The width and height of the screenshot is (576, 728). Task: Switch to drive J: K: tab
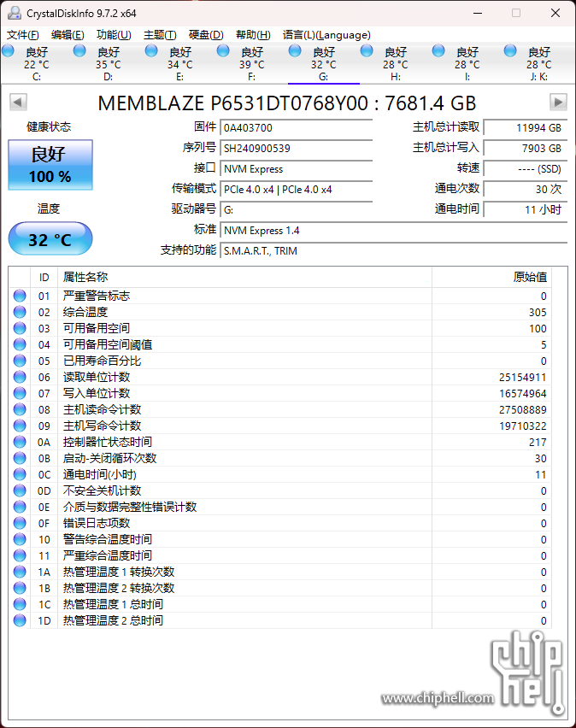click(539, 64)
